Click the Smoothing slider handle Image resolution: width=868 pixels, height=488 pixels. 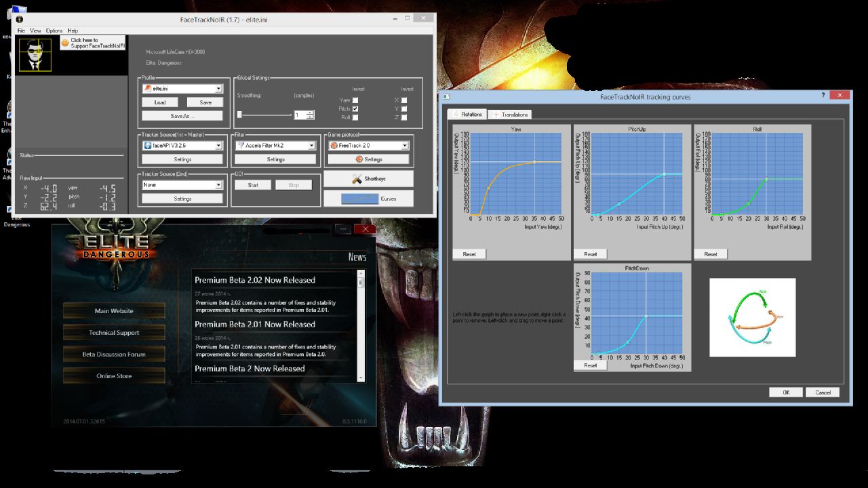click(239, 115)
